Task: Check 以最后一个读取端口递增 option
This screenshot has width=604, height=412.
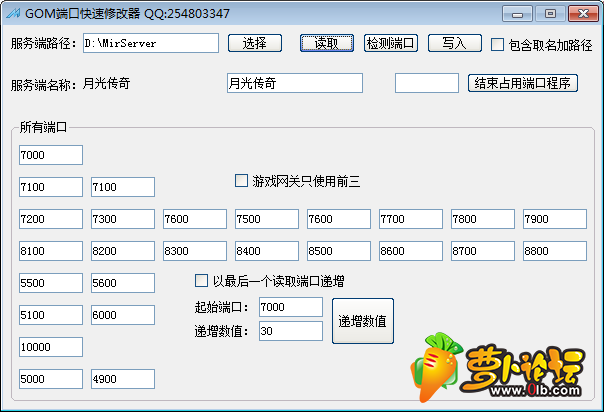Action: [201, 281]
